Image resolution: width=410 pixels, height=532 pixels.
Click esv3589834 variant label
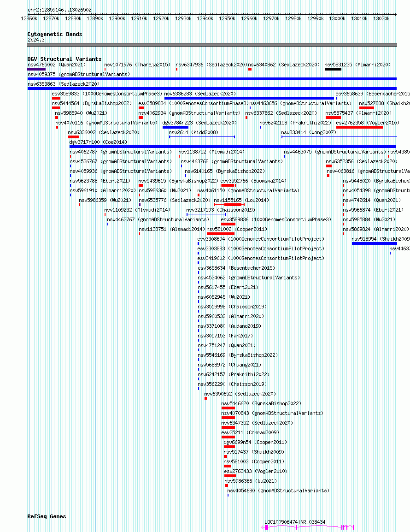click(193, 103)
